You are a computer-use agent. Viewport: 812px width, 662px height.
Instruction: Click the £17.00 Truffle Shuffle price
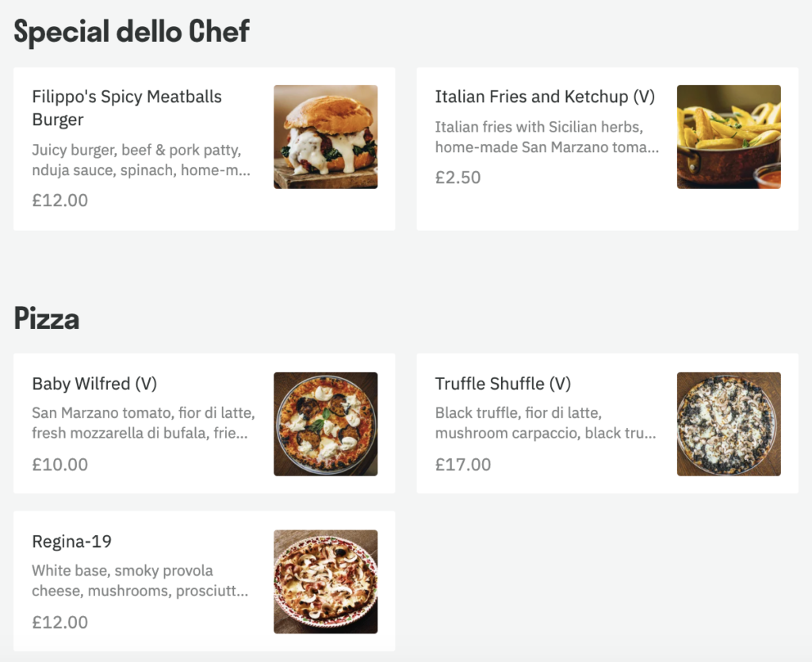(463, 465)
